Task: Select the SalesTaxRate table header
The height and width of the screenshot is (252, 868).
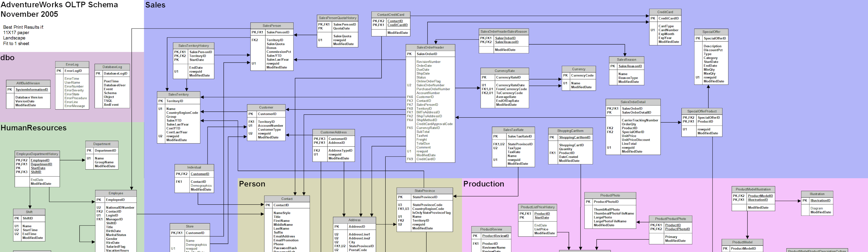Action: click(x=513, y=130)
